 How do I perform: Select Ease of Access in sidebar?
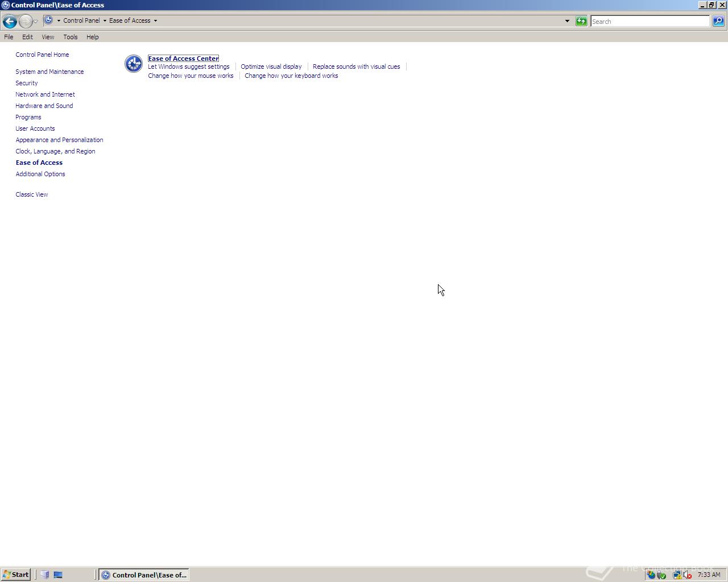(39, 163)
